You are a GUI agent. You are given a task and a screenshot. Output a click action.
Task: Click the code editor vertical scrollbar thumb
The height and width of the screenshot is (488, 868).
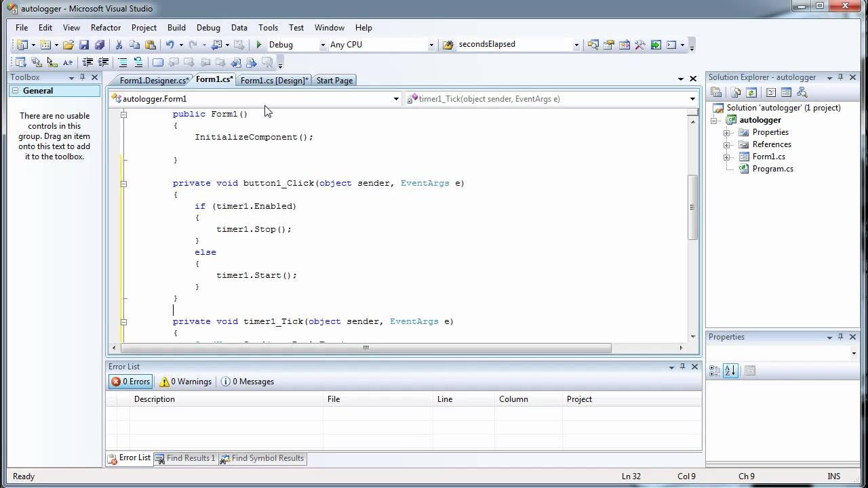pyautogui.click(x=693, y=207)
